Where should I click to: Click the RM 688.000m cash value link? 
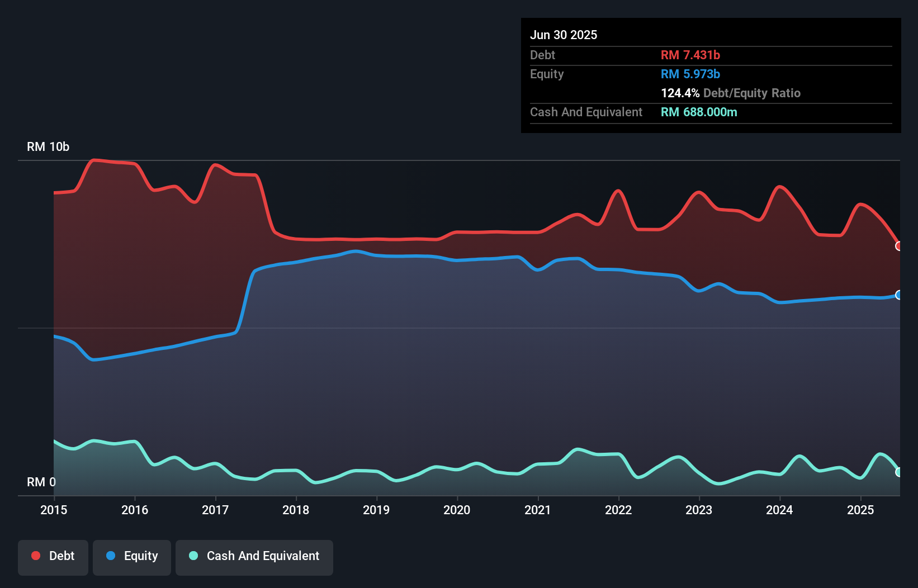[699, 112]
